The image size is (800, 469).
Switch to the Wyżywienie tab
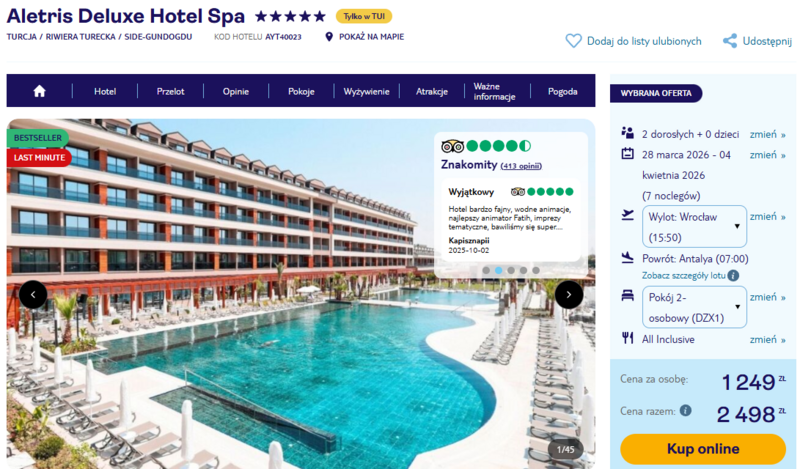point(366,91)
